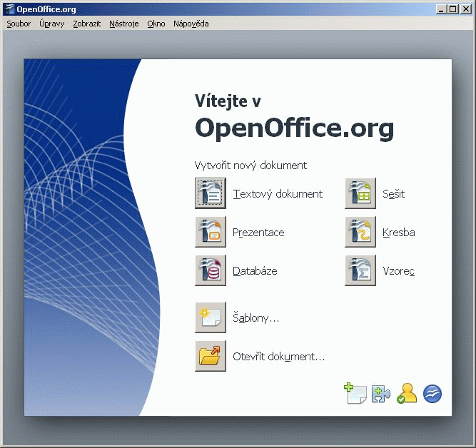Image resolution: width=476 pixels, height=448 pixels.
Task: Click the Vzorec label
Action: coord(398,271)
